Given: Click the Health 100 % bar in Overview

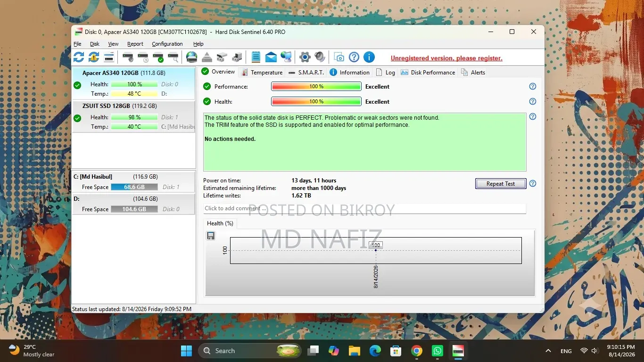Looking at the screenshot, I should (x=316, y=101).
